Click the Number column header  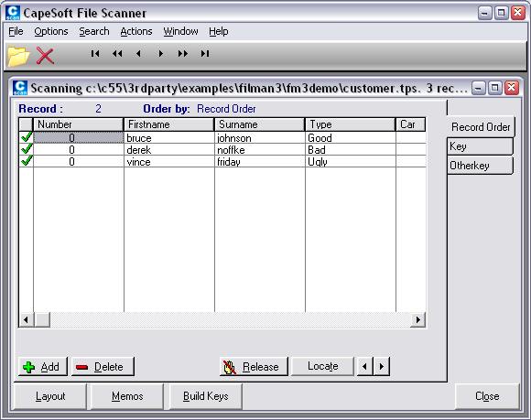click(78, 124)
